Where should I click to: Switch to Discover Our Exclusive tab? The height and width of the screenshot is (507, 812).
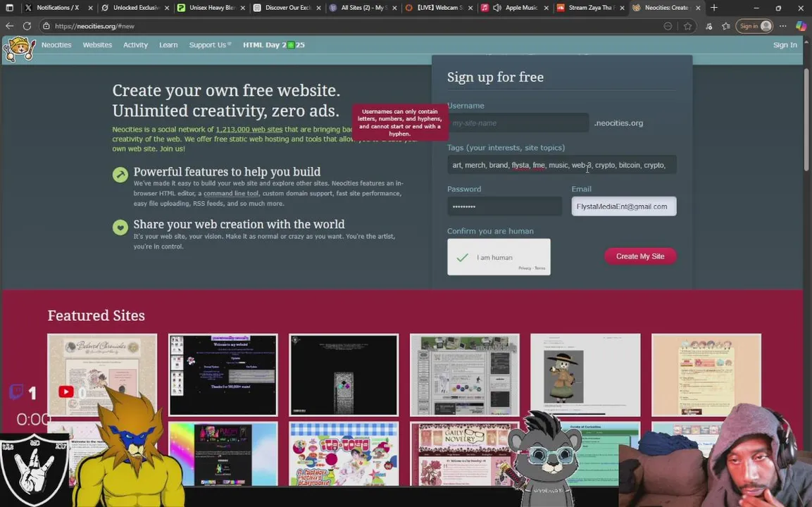pos(287,8)
